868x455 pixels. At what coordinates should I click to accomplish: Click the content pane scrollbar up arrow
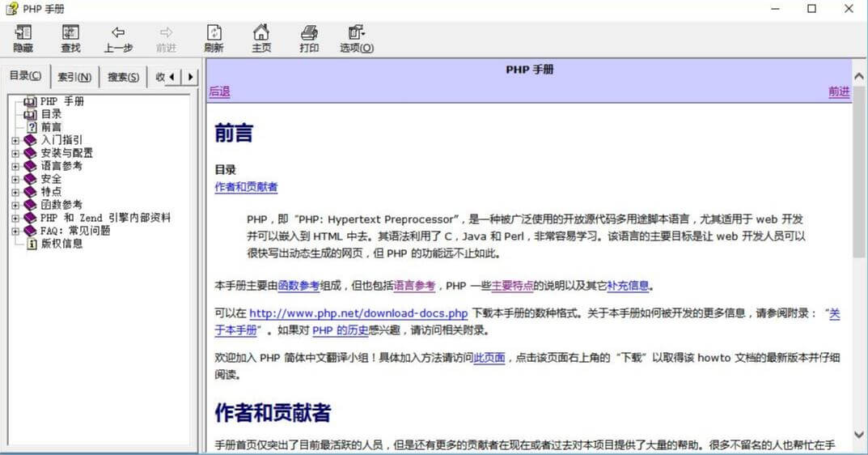(x=859, y=75)
